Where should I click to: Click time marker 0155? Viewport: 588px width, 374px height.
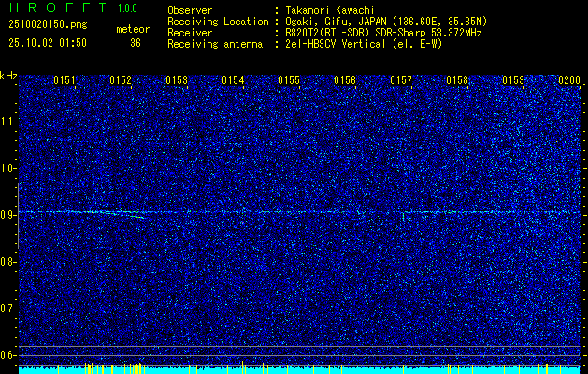pos(289,80)
